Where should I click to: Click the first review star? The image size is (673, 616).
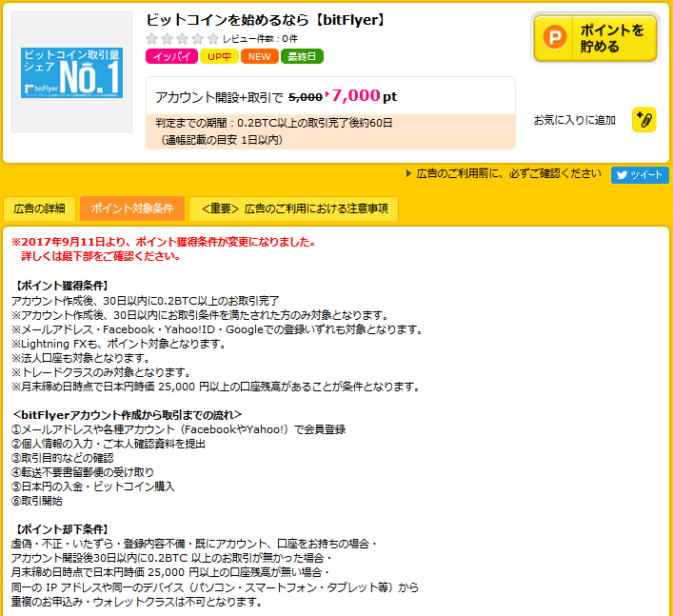click(x=152, y=39)
